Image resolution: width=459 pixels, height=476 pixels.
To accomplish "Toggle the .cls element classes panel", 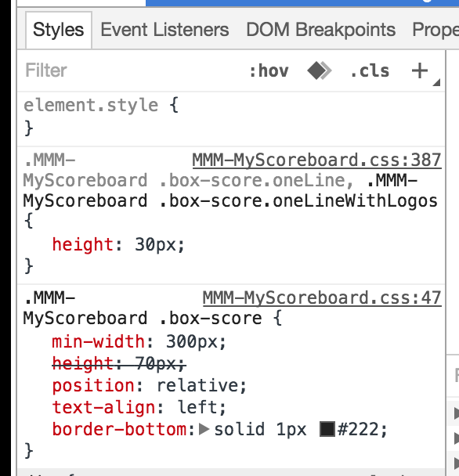I will tap(370, 71).
